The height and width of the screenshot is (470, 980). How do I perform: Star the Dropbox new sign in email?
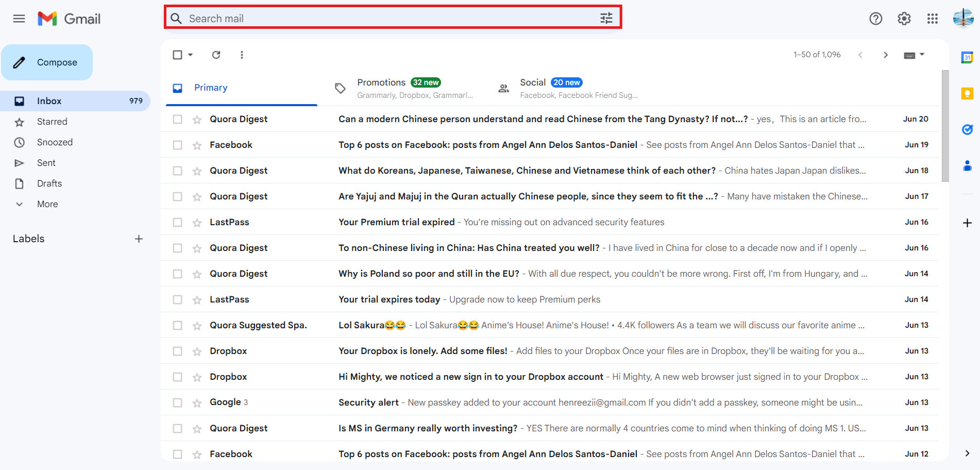tap(197, 377)
